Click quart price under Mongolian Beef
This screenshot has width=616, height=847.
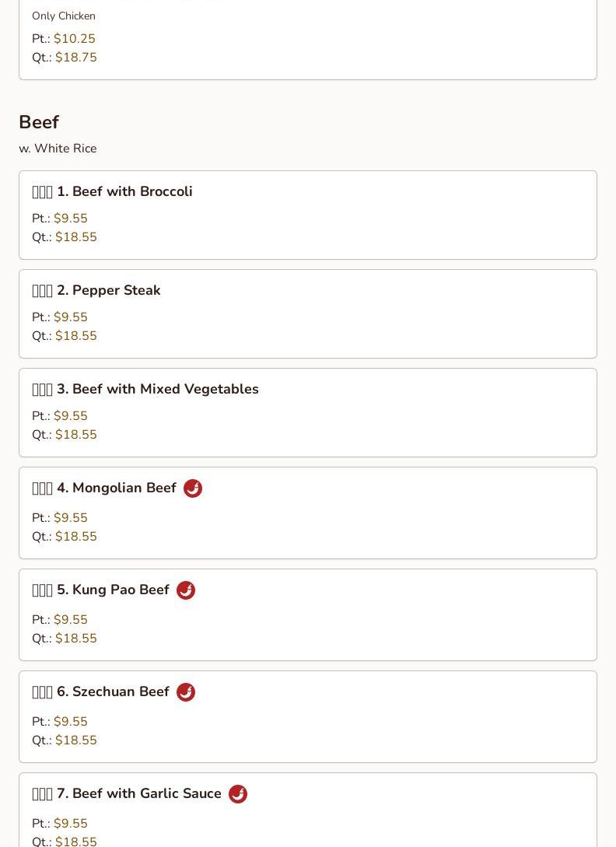click(x=75, y=537)
